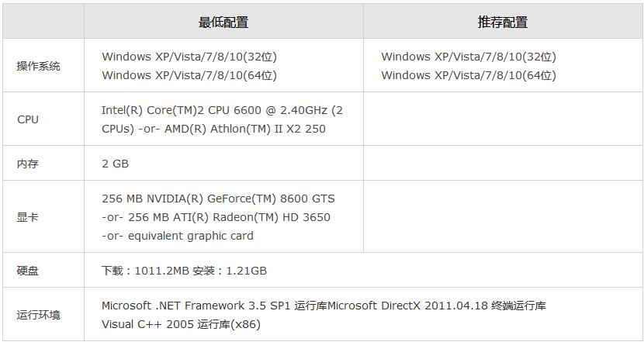644x342 pixels.
Task: Click 64位 Windows line under 推荐配置
Action: tap(469, 75)
